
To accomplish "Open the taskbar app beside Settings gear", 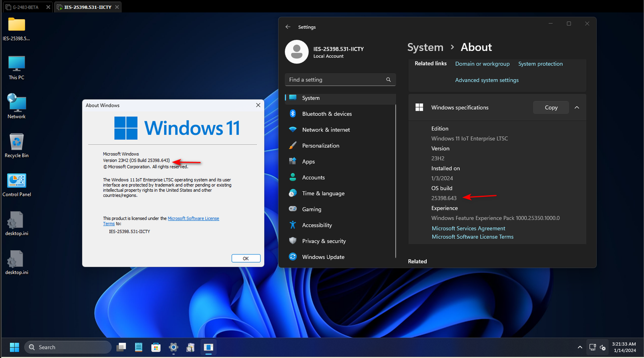I will pos(191,347).
